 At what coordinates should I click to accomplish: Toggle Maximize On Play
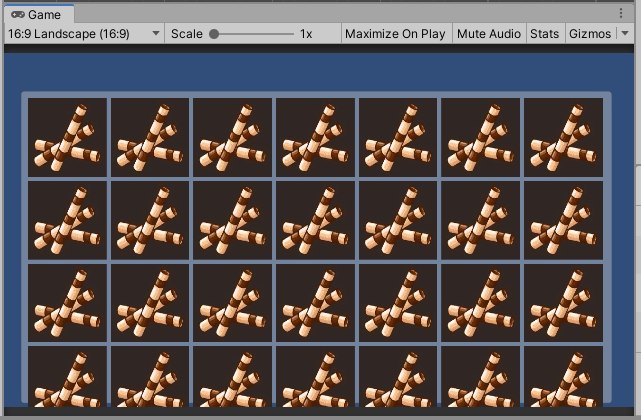395,34
